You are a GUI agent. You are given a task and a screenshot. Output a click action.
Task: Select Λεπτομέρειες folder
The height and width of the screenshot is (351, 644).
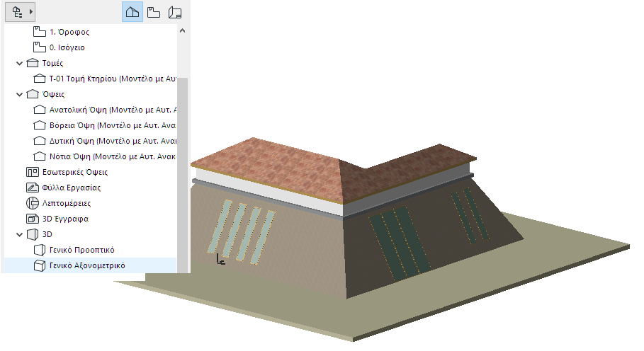pos(67,203)
